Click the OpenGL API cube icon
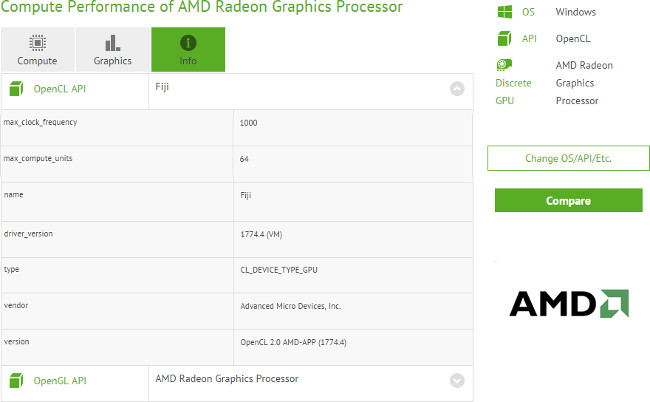 click(16, 380)
